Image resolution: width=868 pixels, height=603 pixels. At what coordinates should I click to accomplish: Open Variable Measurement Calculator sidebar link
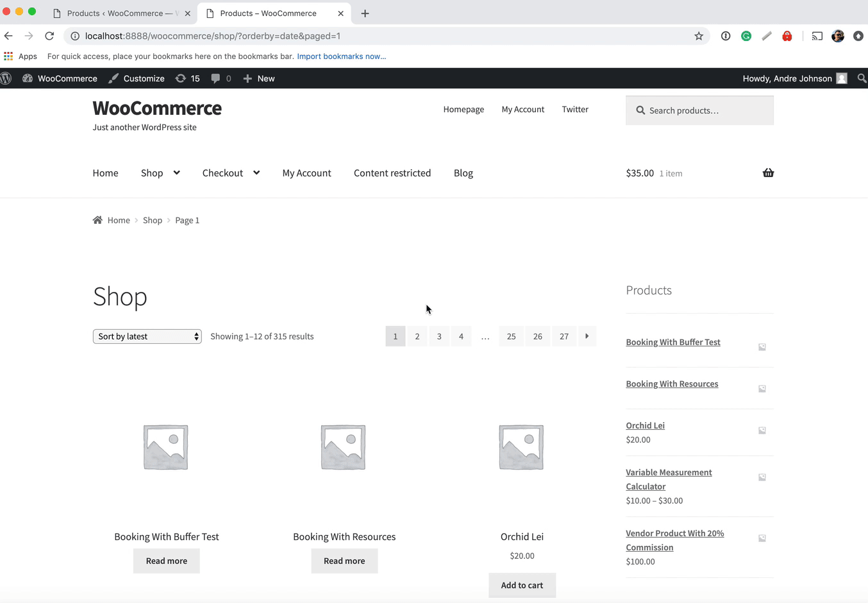click(669, 479)
